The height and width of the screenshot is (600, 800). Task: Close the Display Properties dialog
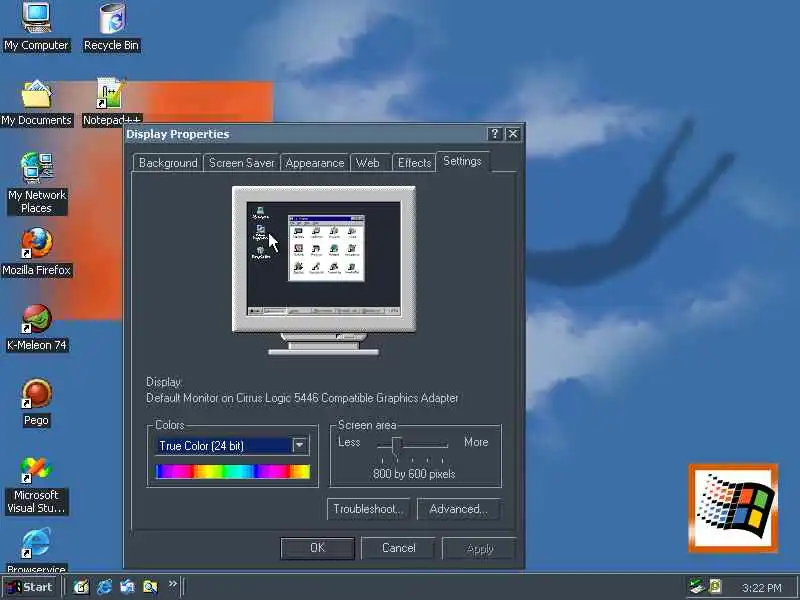(513, 134)
